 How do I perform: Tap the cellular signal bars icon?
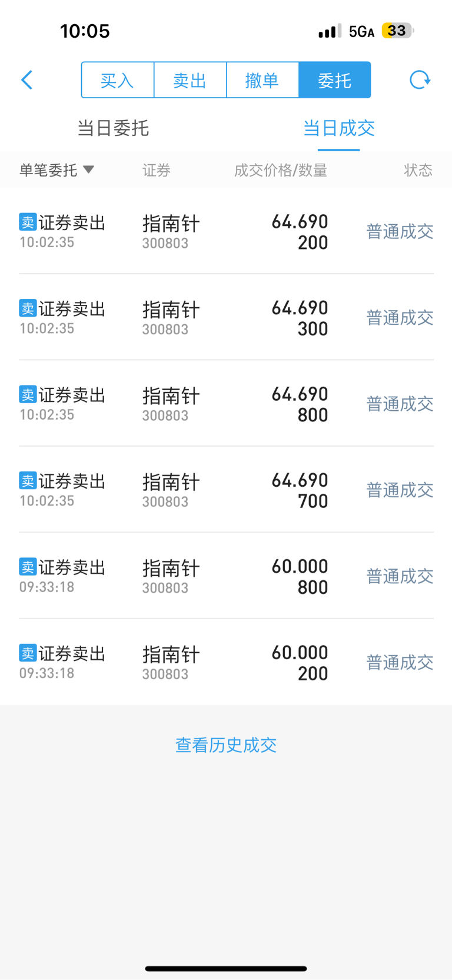click(x=330, y=31)
